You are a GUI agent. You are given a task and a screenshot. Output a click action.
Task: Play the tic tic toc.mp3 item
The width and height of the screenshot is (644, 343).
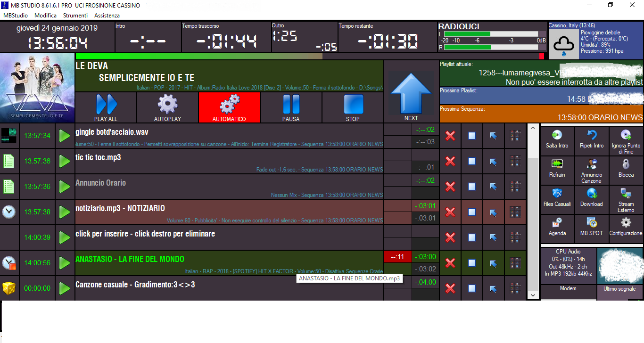pos(65,161)
